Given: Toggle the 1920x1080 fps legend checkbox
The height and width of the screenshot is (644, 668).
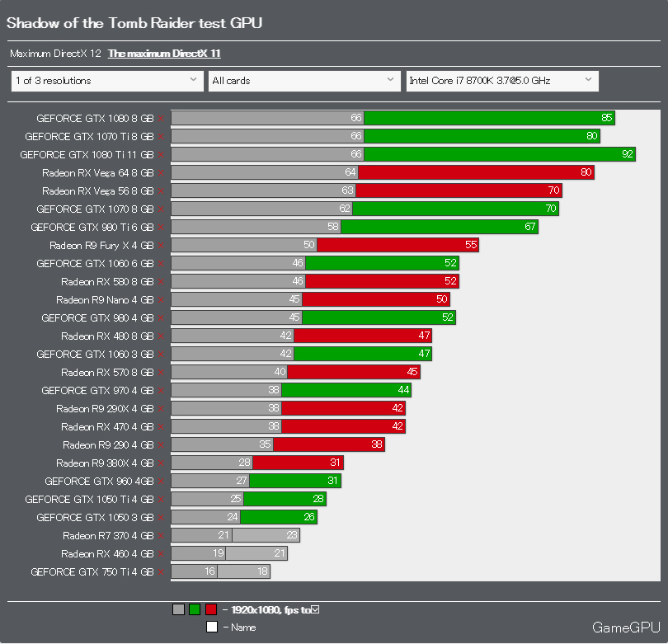Looking at the screenshot, I should click(315, 609).
